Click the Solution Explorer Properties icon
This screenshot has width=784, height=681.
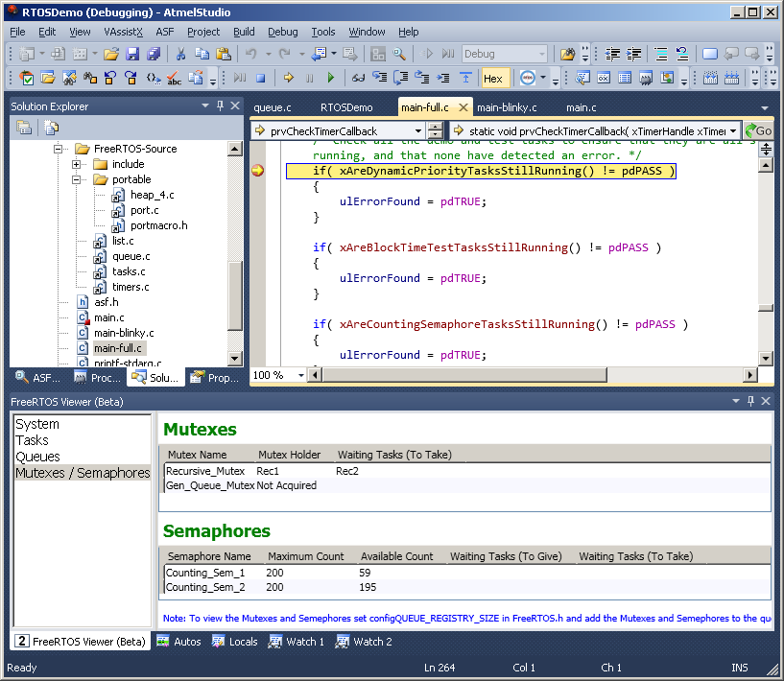coord(24,128)
